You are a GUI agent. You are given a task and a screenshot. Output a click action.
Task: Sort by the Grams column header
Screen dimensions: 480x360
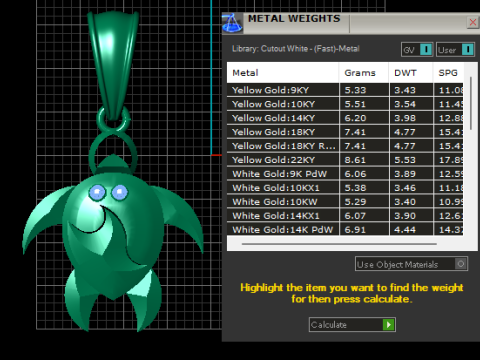364,73
